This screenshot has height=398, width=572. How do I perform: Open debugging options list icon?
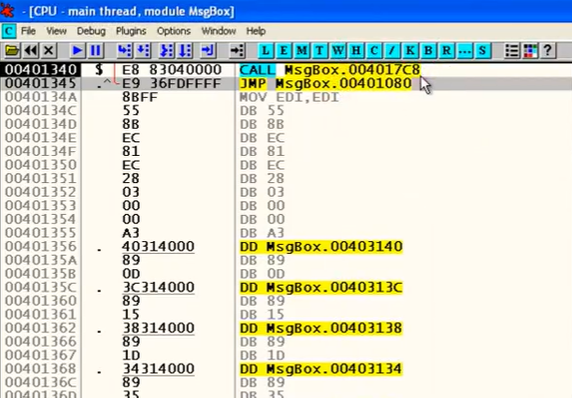[x=512, y=50]
